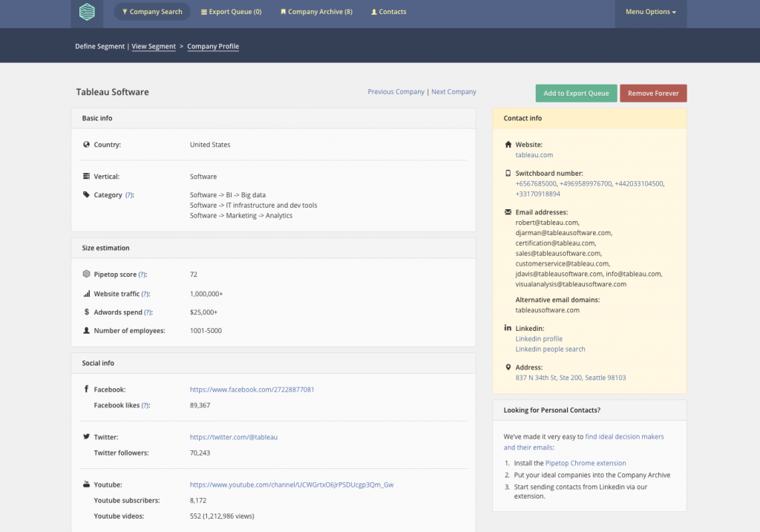The height and width of the screenshot is (532, 760).
Task: Open the Youtube channel URL
Action: 291,485
